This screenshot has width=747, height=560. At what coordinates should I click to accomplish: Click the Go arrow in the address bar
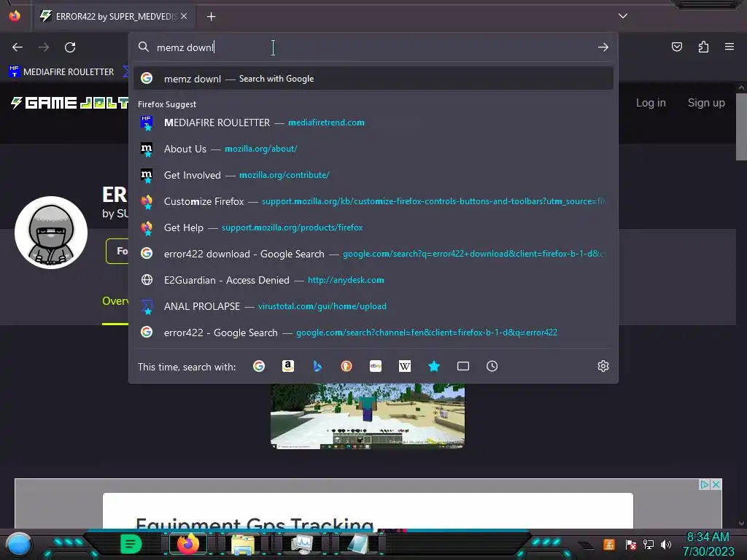coord(603,47)
